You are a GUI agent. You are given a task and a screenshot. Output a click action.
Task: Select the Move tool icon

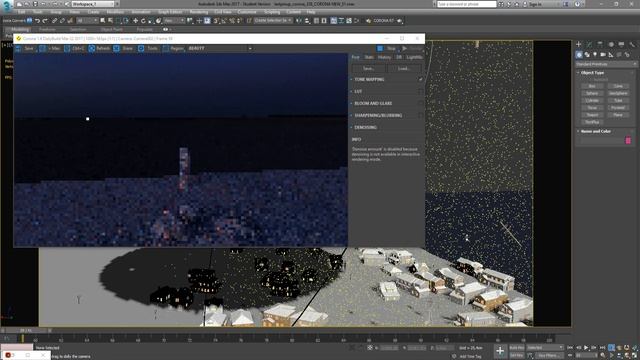pos(135,20)
